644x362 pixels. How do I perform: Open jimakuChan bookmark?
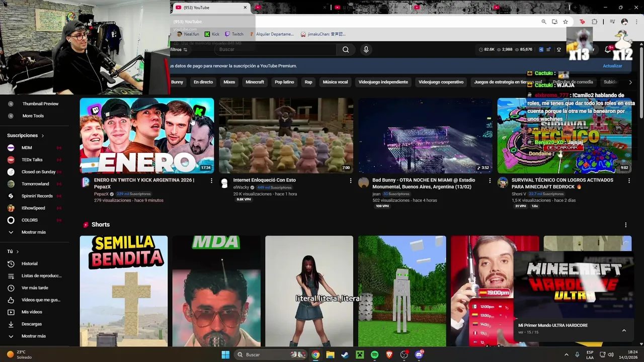tap(323, 34)
